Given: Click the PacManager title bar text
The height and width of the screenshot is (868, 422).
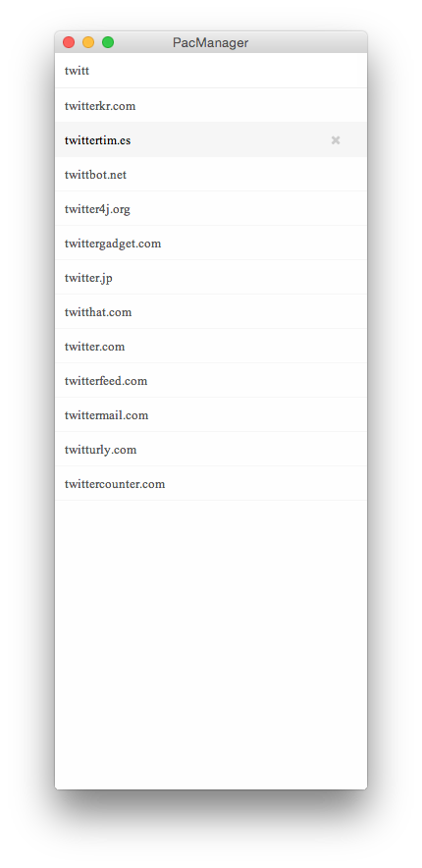Looking at the screenshot, I should tap(211, 42).
